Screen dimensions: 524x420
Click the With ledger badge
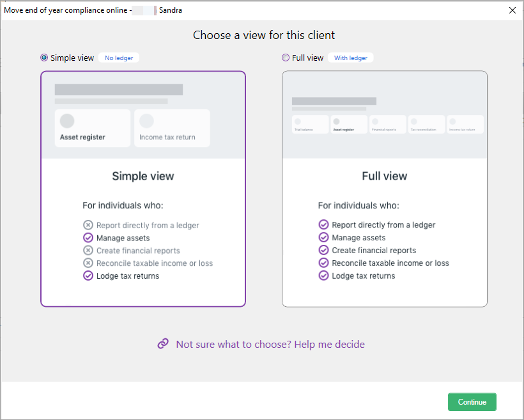pyautogui.click(x=351, y=58)
